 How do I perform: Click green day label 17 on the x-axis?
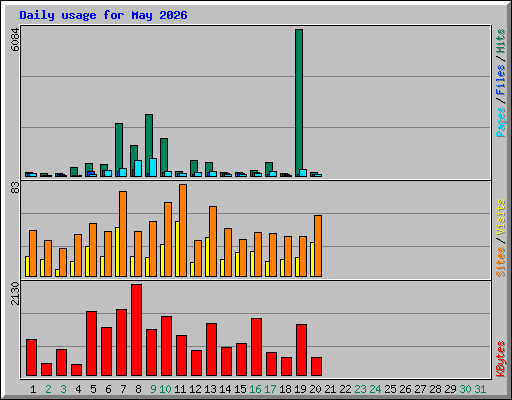click(x=270, y=389)
